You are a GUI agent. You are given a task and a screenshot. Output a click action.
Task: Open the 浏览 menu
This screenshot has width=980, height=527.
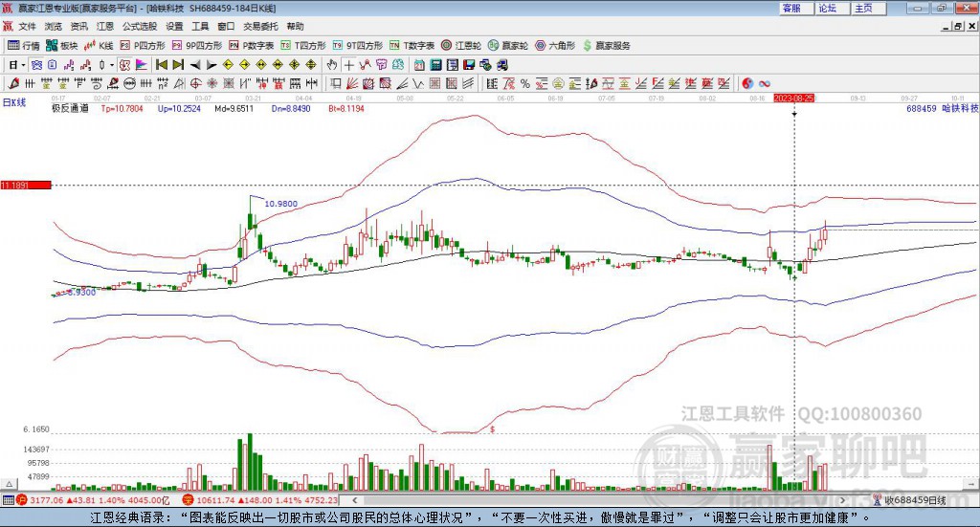(x=54, y=26)
